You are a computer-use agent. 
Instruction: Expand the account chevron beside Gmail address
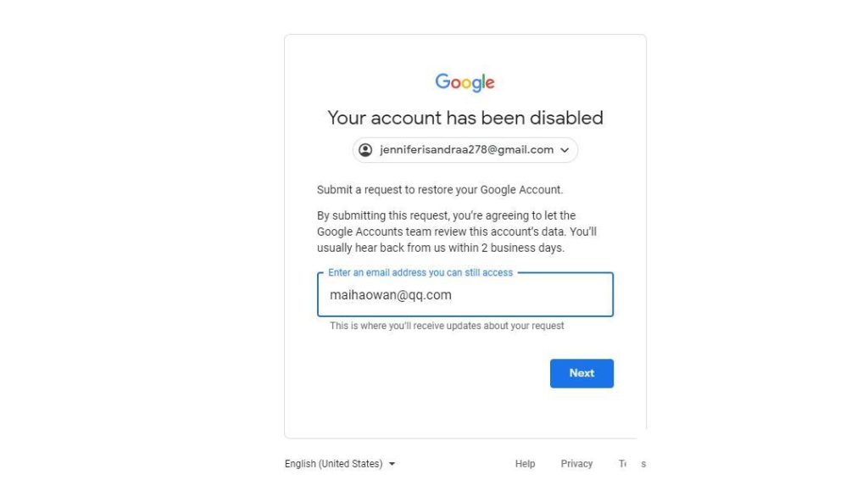[x=565, y=150]
